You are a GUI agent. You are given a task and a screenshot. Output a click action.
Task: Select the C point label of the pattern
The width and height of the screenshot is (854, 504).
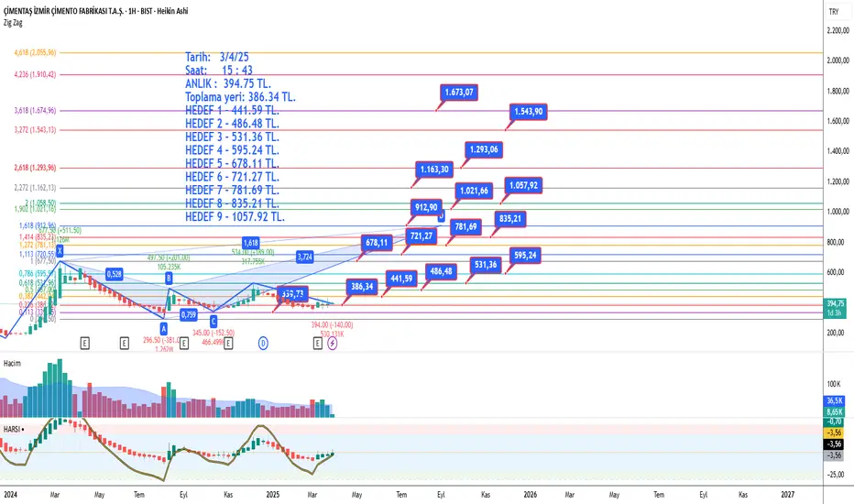[x=213, y=322]
